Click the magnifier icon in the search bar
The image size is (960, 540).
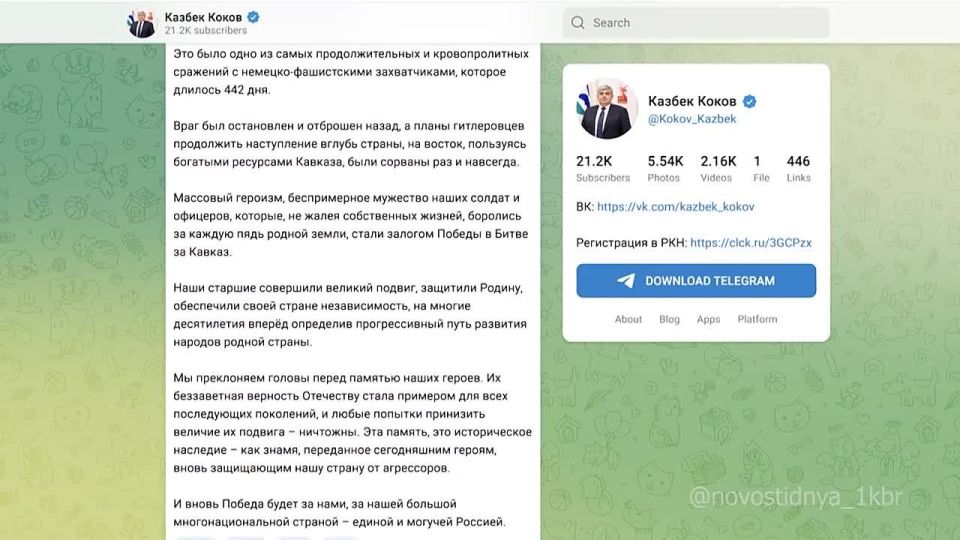pos(576,23)
